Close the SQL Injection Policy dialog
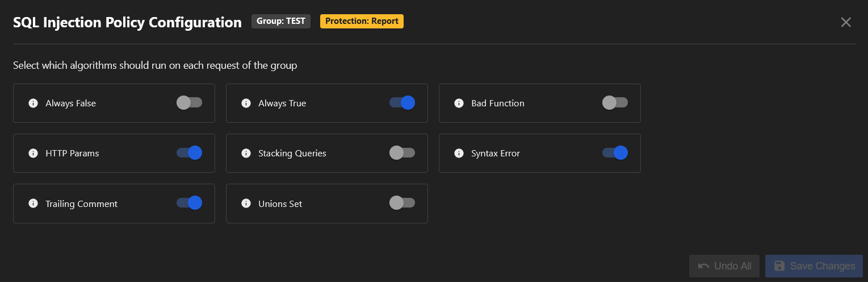Image resolution: width=868 pixels, height=282 pixels. tap(846, 22)
